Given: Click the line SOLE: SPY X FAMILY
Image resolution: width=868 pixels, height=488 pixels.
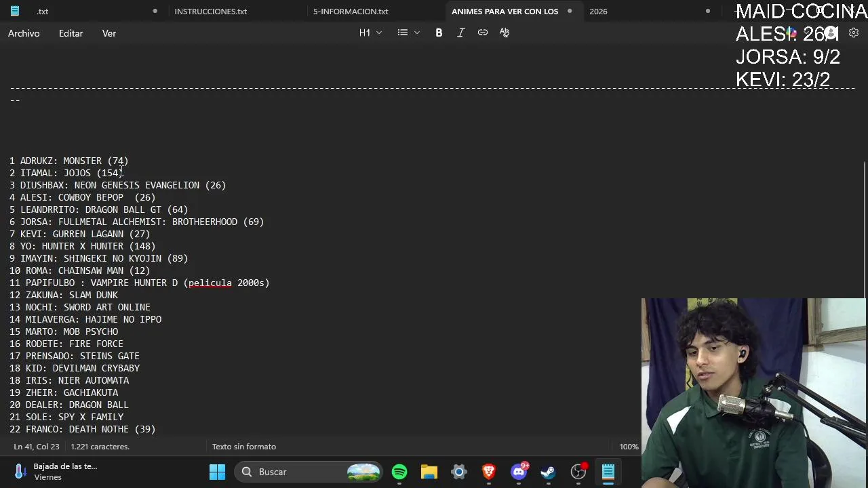Looking at the screenshot, I should (66, 417).
